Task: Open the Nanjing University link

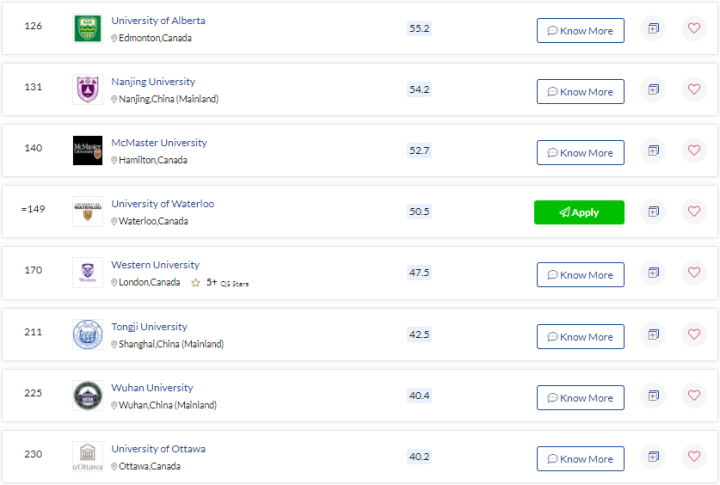Action: [153, 82]
